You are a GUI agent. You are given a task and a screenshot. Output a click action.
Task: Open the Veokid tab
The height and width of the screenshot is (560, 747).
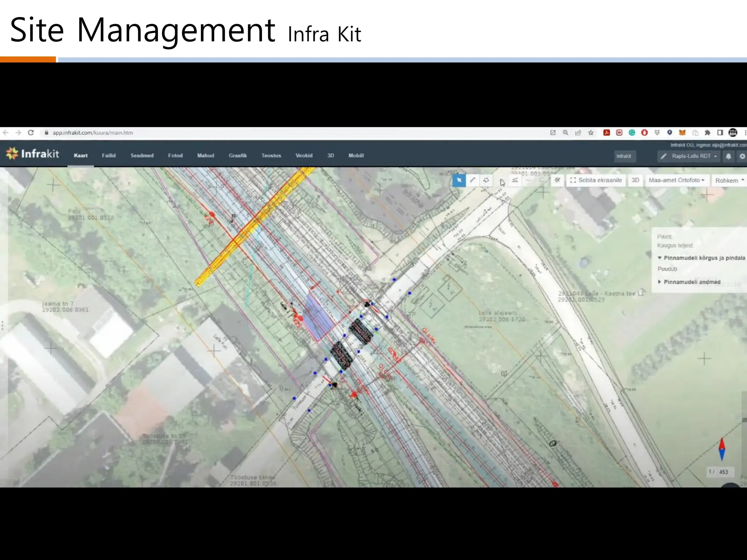coord(304,156)
